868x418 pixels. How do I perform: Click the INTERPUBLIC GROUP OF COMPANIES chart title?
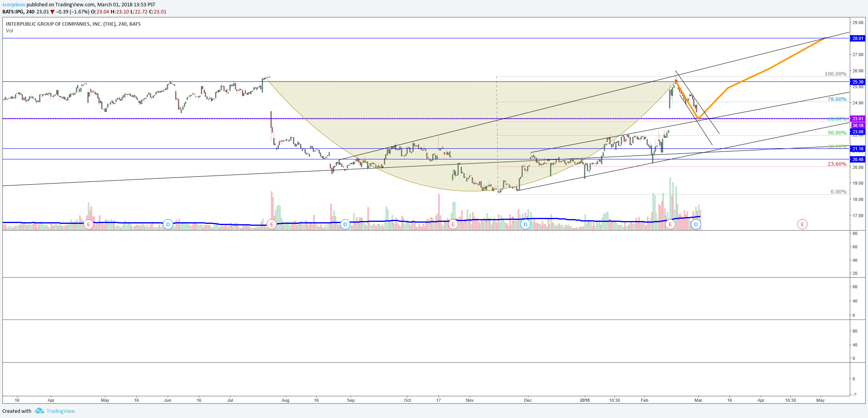click(x=73, y=24)
